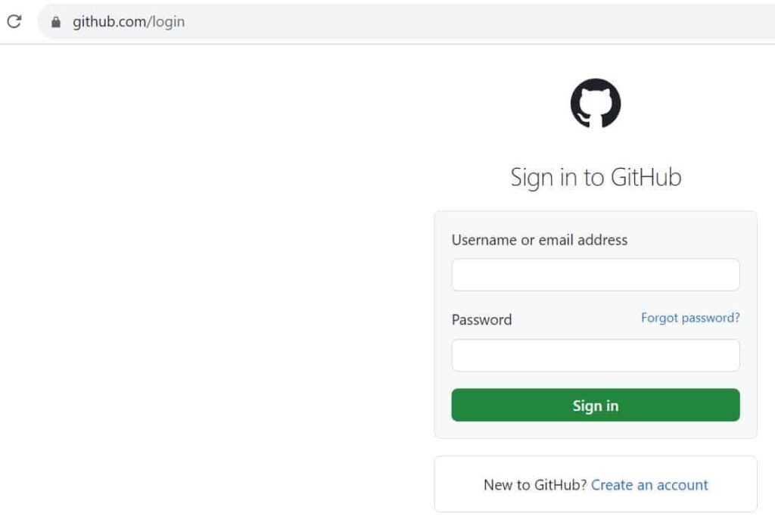Open the Create an account link
Image resolution: width=775 pixels, height=532 pixels.
(649, 484)
